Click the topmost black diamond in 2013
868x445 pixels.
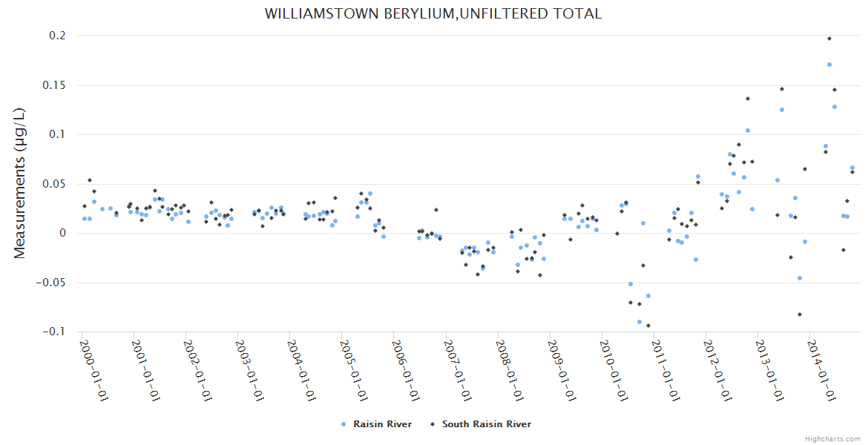tap(781, 89)
